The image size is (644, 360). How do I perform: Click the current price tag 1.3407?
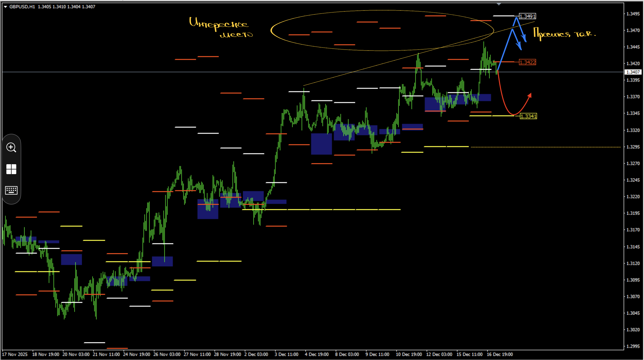(x=633, y=72)
